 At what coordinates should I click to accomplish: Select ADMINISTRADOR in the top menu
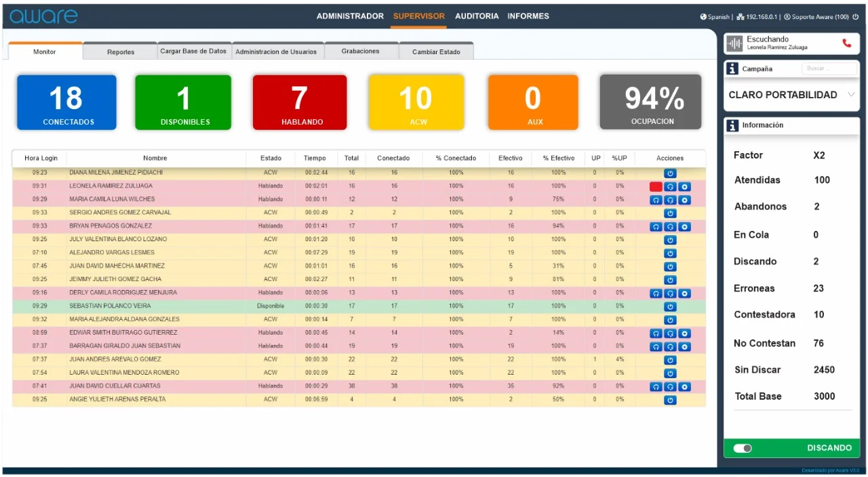350,16
